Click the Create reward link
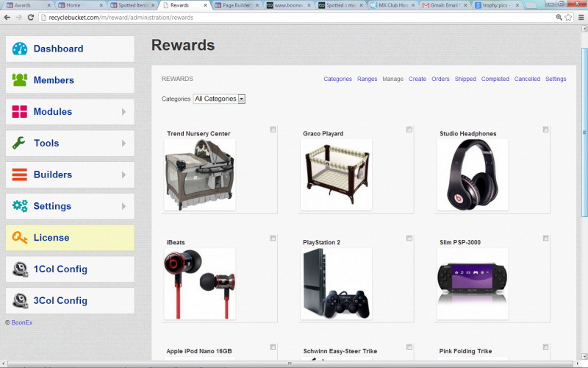The width and height of the screenshot is (588, 368). pos(417,79)
